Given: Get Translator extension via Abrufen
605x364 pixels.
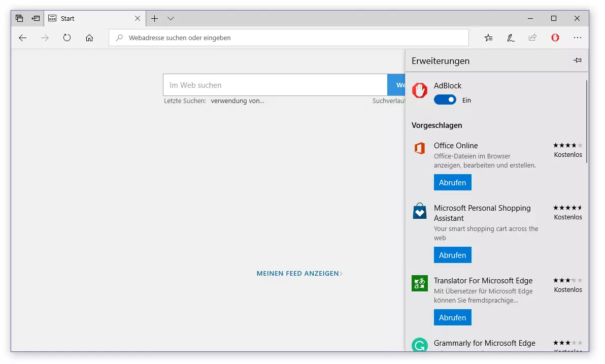Looking at the screenshot, I should (x=453, y=317).
